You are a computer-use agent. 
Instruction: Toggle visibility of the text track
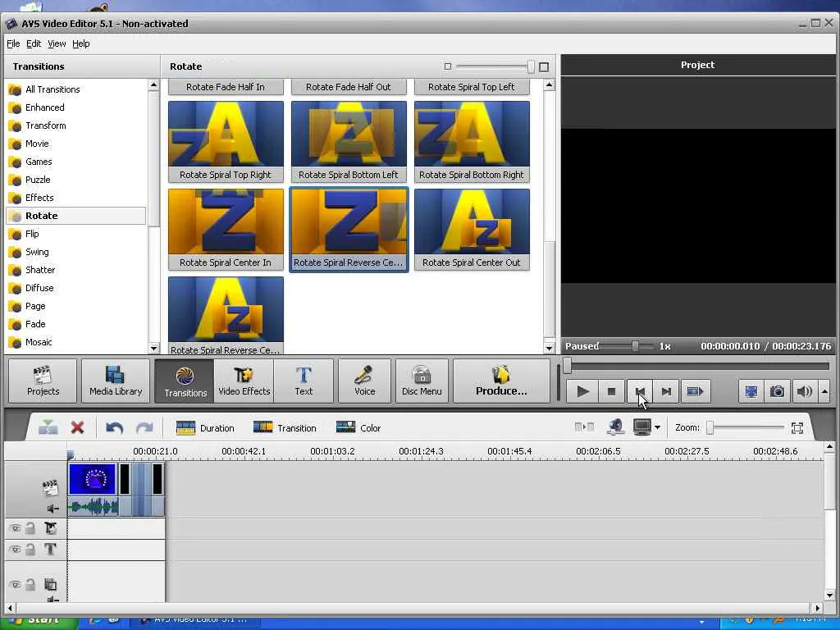pos(15,550)
